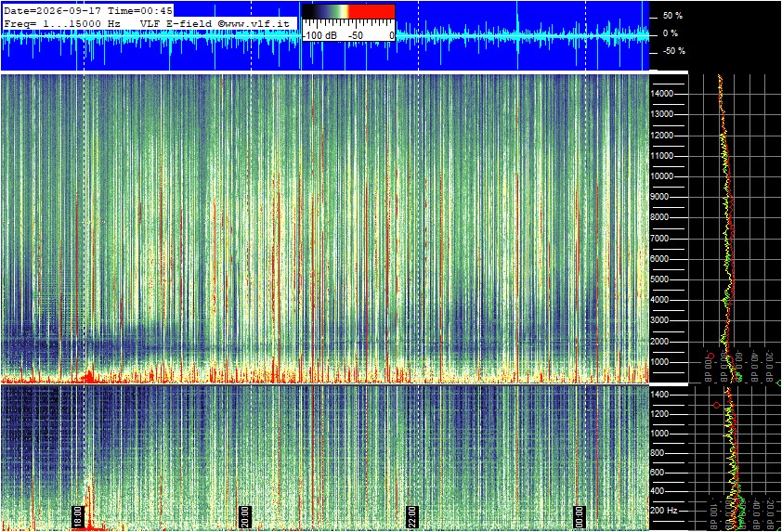Click '0' on the color scale
Viewport: 782px width, 532px height.
tap(392, 35)
